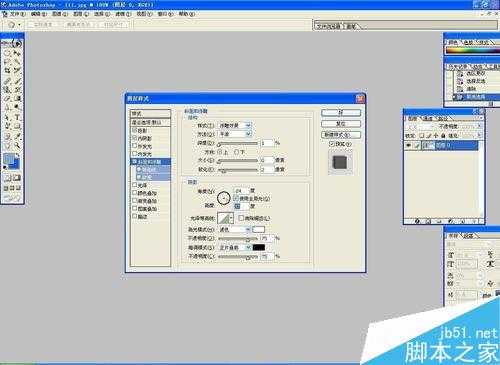
Task: Select the Move tool in the toolbox
Action: [17, 53]
